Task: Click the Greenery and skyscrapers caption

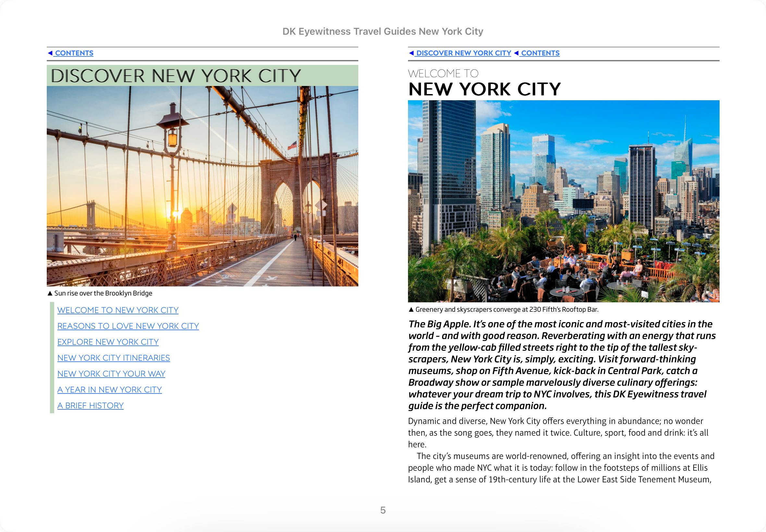Action: point(506,310)
